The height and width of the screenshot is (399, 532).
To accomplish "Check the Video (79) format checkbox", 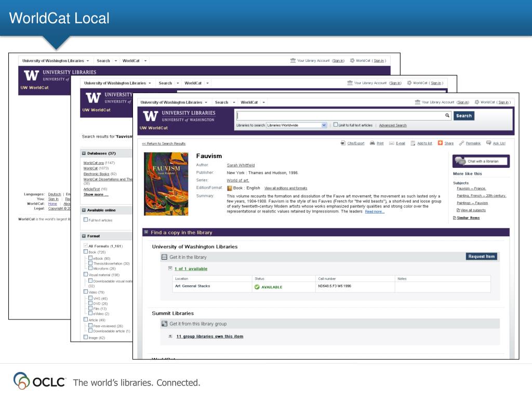I will 86,292.
